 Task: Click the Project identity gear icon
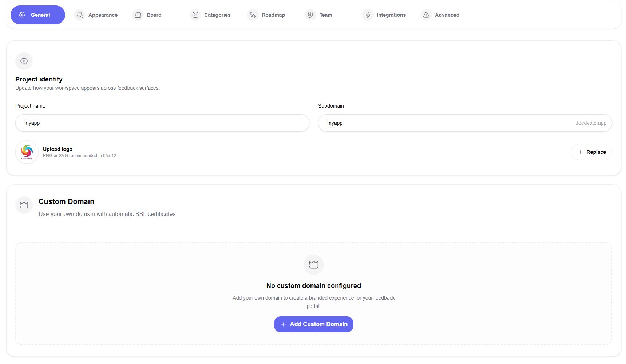tap(24, 61)
